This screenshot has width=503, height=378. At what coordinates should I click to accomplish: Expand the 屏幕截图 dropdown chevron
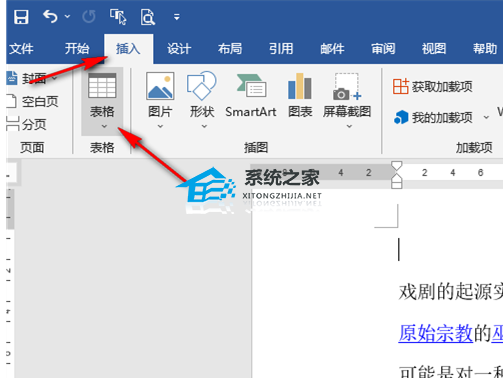pyautogui.click(x=349, y=126)
